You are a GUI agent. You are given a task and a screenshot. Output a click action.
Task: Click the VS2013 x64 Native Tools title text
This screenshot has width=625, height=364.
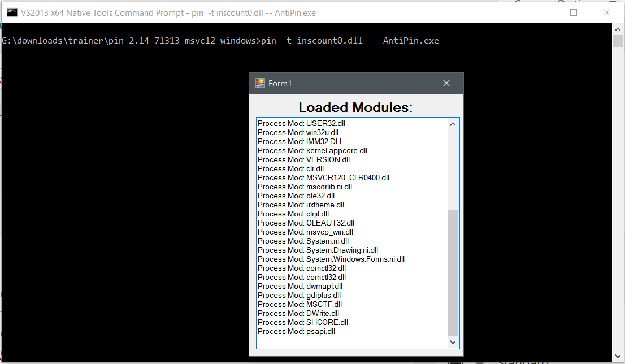168,13
